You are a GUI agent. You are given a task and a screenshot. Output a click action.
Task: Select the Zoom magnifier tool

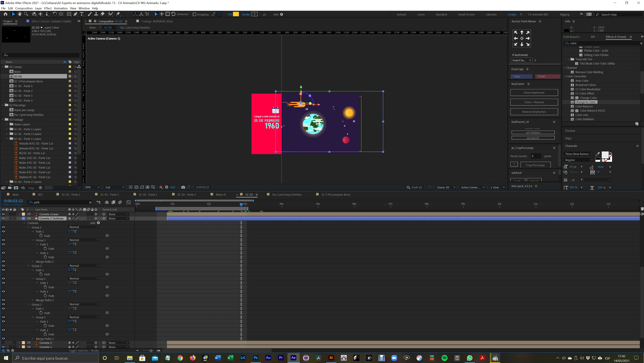click(x=26, y=14)
